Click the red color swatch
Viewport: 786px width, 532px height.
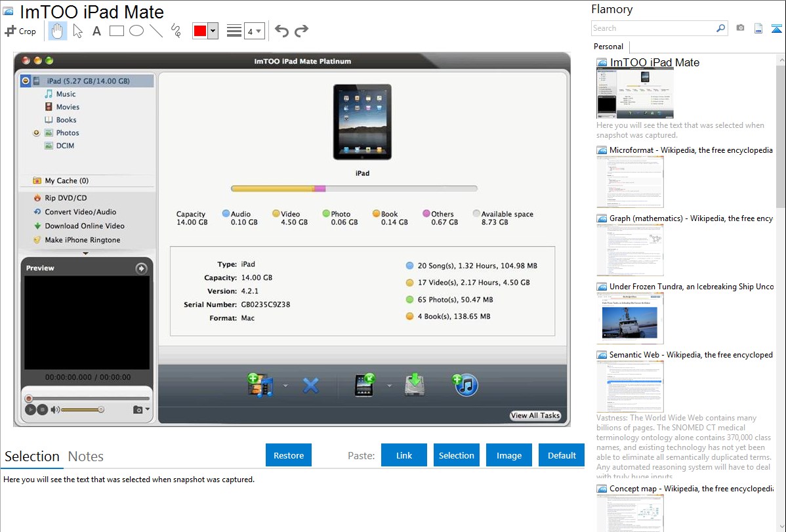click(200, 31)
